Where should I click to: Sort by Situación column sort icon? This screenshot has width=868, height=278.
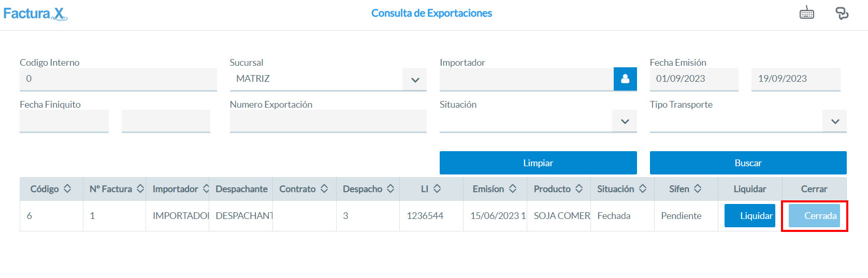point(643,189)
